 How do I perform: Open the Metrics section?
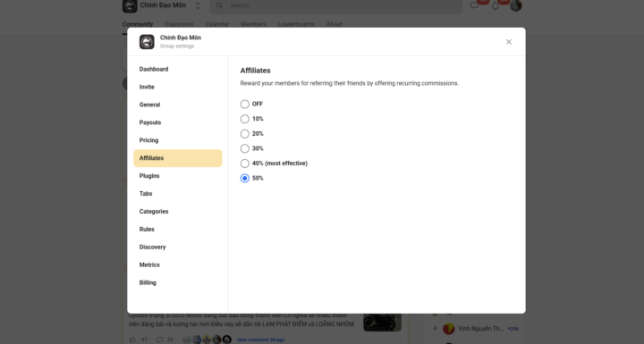[177, 264]
